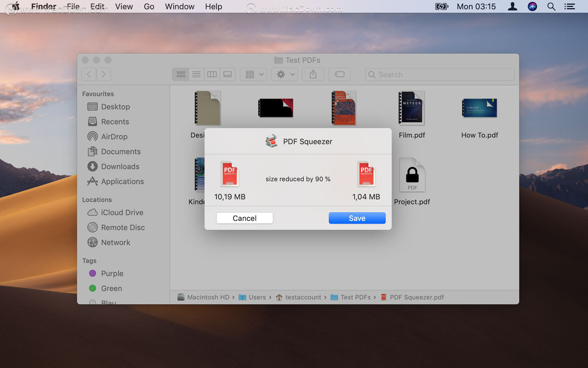Open the Finder menu in menu bar

(x=44, y=6)
